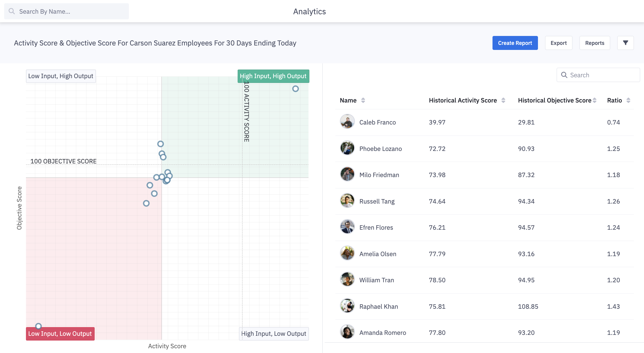Image resolution: width=644 pixels, height=353 pixels.
Task: Click Raphael Khan's avatar
Action: point(347,306)
